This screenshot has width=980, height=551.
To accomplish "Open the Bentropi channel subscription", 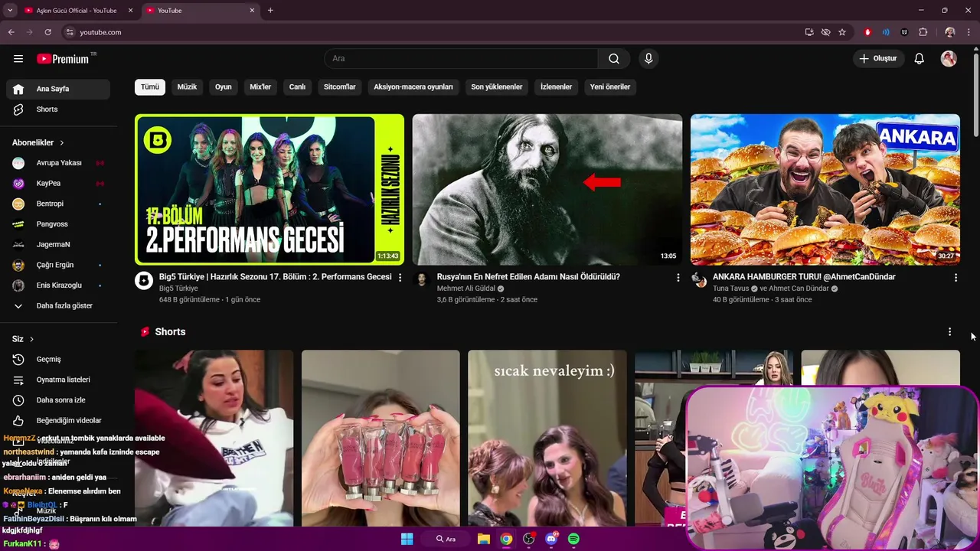I will (58, 204).
